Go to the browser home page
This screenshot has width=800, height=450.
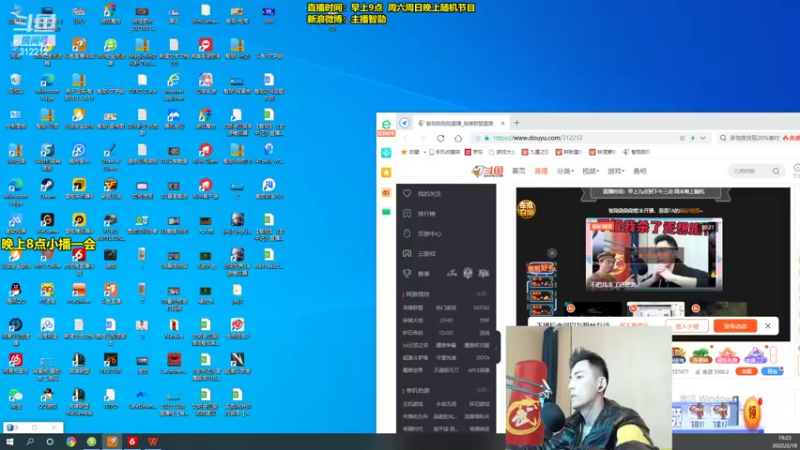tap(458, 138)
